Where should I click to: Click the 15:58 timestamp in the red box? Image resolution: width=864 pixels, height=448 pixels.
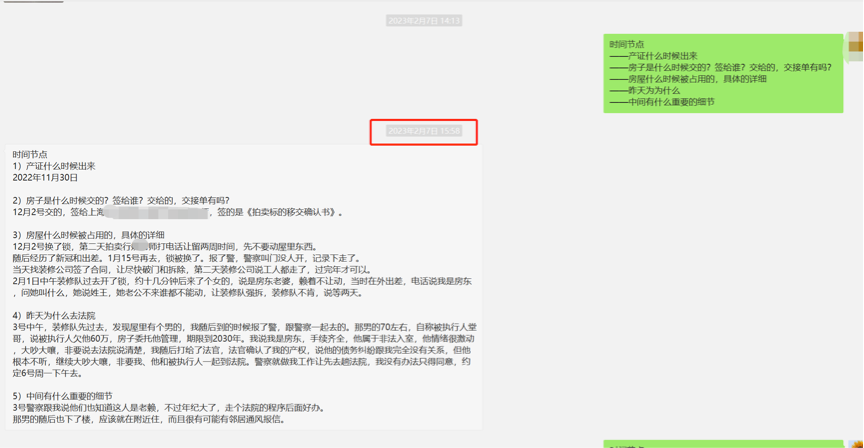point(424,131)
